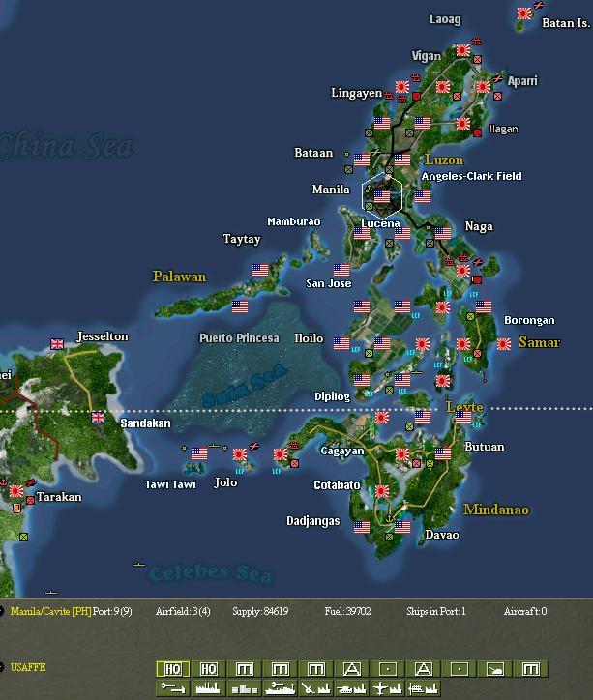Select US flag at Bataan

pos(362,160)
